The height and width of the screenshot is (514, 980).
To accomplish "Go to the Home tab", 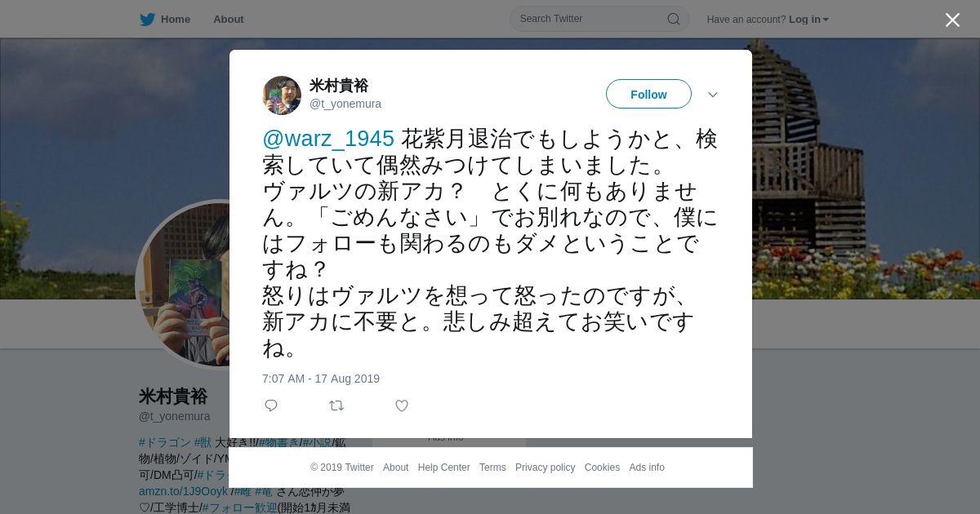I will coord(166,20).
